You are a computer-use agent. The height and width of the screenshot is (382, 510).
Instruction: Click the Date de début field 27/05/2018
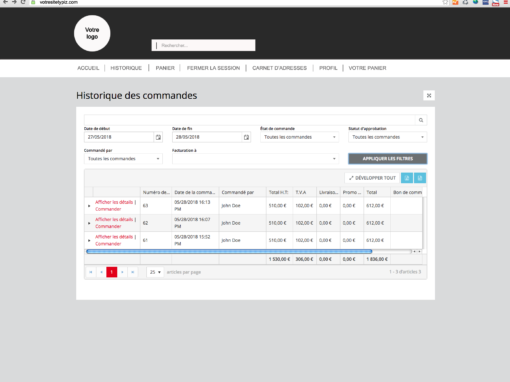(119, 137)
